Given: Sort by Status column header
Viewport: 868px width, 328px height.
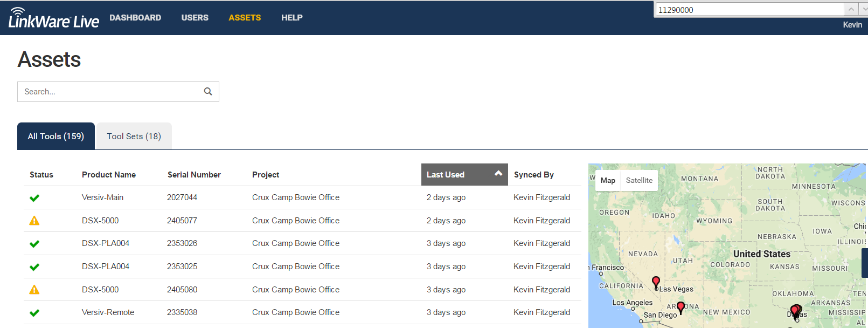Looking at the screenshot, I should pyautogui.click(x=41, y=175).
